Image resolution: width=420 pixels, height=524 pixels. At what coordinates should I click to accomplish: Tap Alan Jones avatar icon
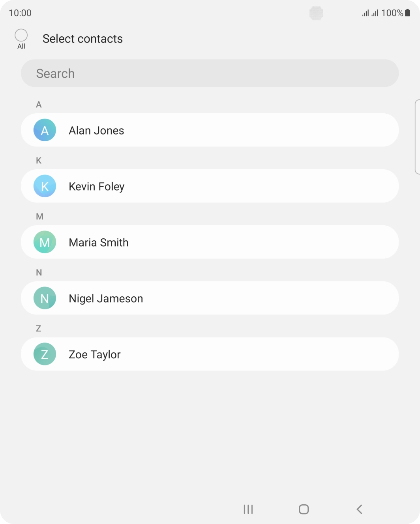click(45, 130)
